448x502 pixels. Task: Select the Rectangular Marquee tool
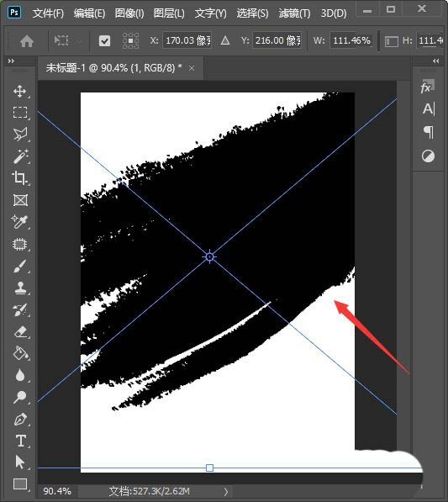[x=20, y=113]
